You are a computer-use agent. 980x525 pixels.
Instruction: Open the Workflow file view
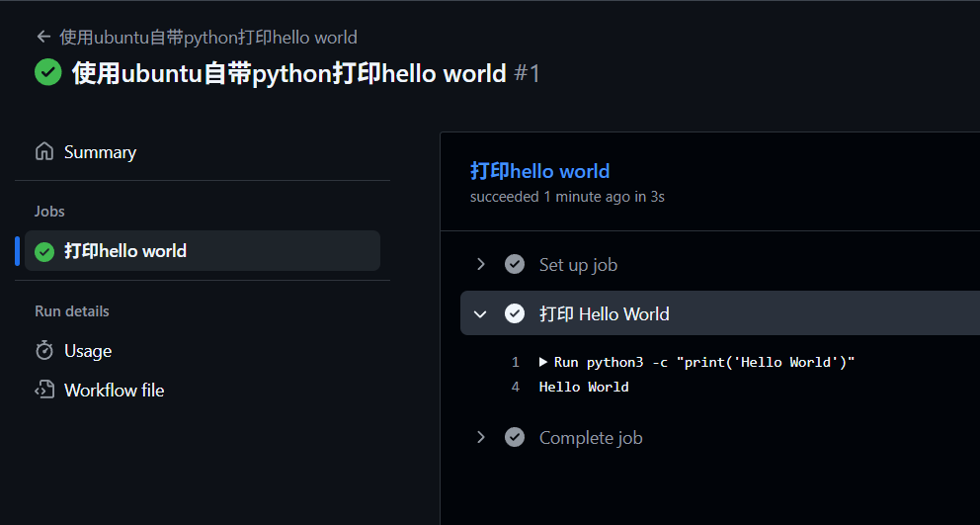pos(114,391)
